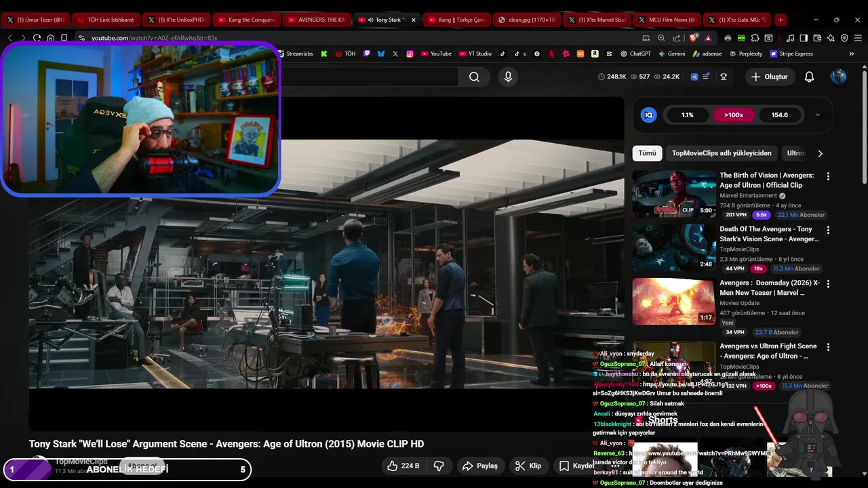
Task: Open a new browser tab
Action: [781, 20]
